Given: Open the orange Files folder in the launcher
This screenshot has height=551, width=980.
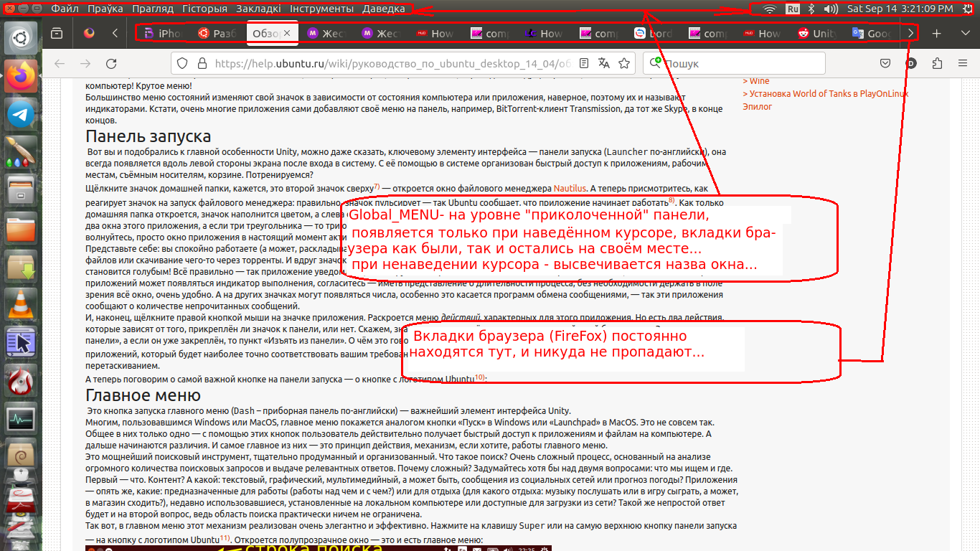Looking at the screenshot, I should tap(22, 228).
